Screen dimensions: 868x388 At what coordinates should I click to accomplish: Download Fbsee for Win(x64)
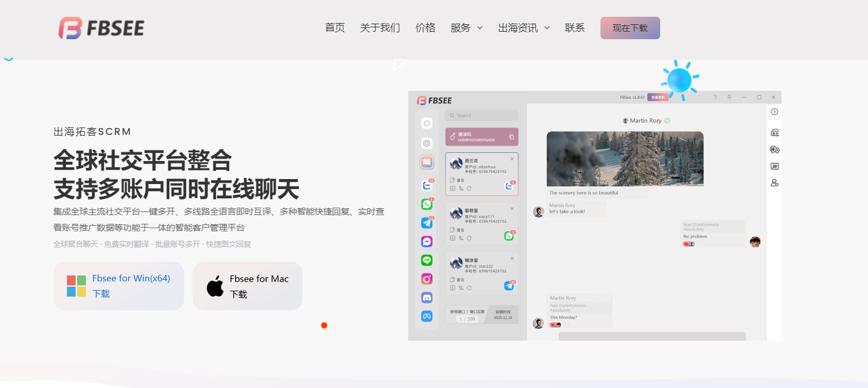pos(119,286)
